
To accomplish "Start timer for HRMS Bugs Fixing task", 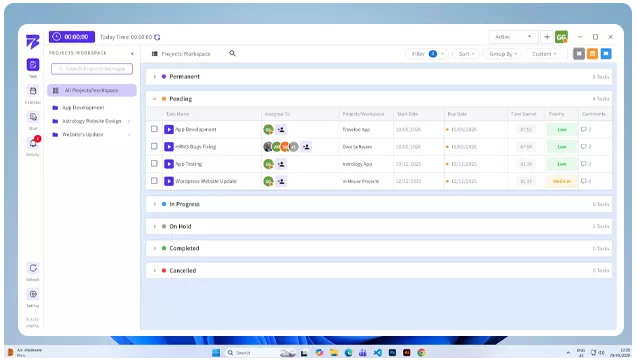I will click(169, 147).
